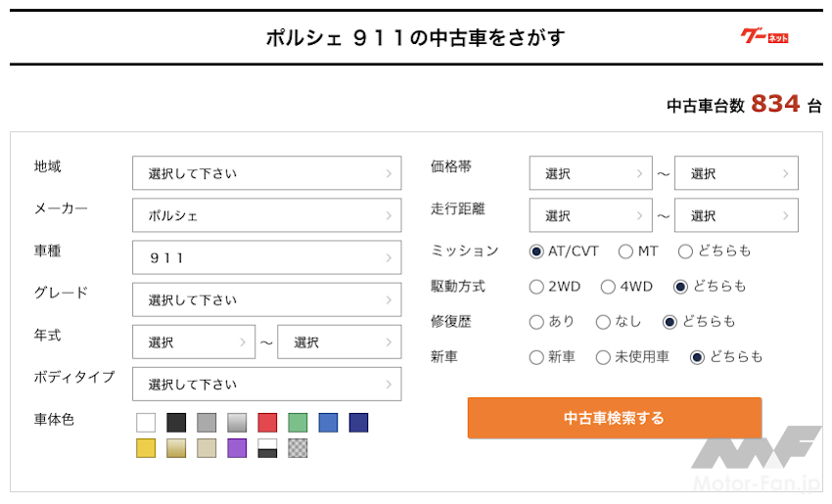Select the red body color swatch

tap(267, 423)
